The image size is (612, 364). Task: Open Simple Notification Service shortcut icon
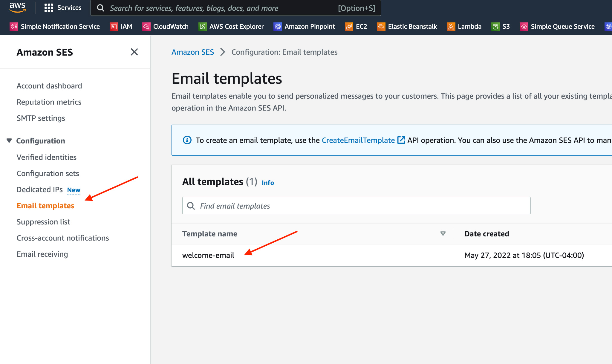pos(14,27)
